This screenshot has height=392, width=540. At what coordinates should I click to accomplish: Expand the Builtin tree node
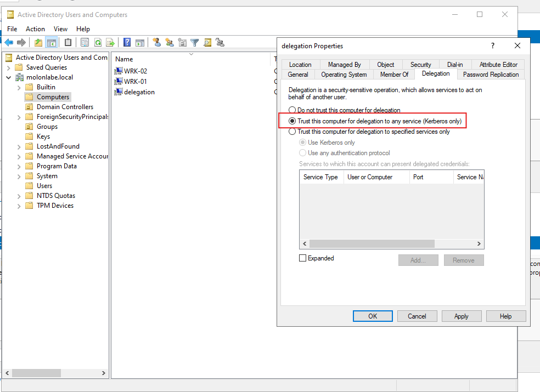click(x=19, y=87)
